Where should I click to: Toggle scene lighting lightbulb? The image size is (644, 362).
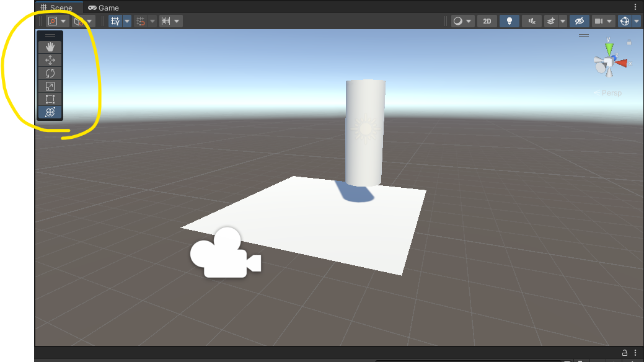click(x=509, y=21)
